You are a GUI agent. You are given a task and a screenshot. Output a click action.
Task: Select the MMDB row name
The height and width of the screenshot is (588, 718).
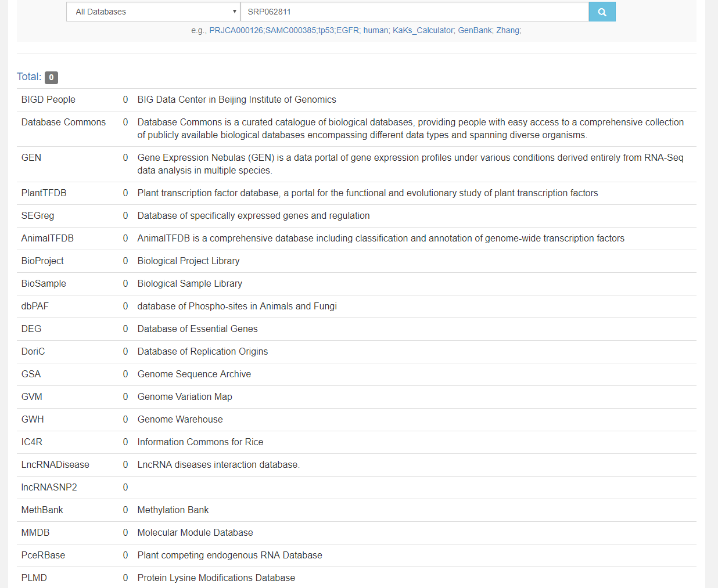coord(35,533)
